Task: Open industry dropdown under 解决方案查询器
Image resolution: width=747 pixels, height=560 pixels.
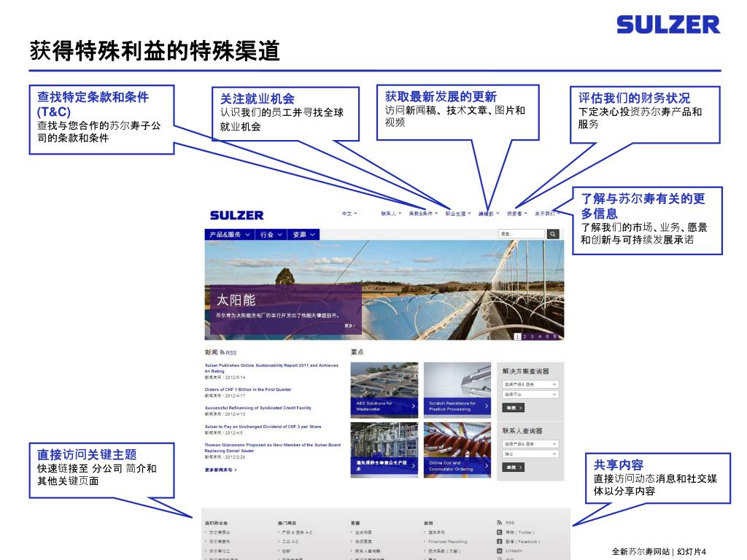Action: coord(530,394)
